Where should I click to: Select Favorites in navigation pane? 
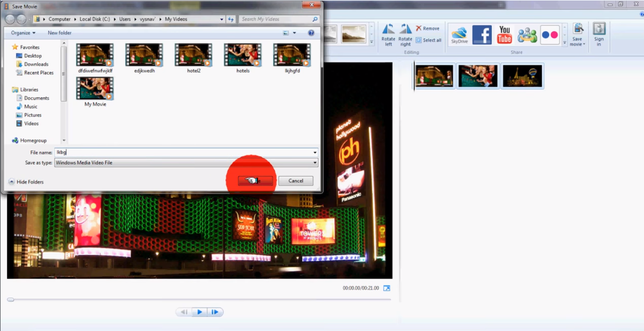tap(29, 47)
